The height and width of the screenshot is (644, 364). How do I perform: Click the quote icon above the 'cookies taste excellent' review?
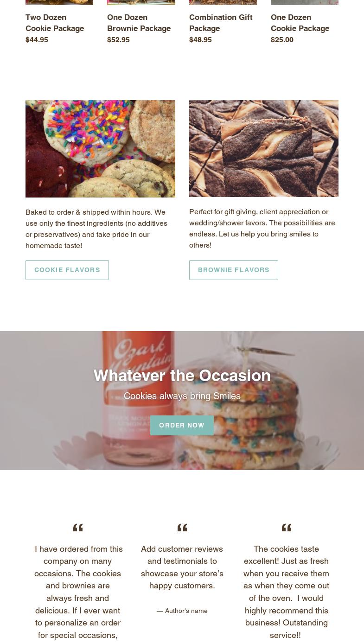click(287, 528)
